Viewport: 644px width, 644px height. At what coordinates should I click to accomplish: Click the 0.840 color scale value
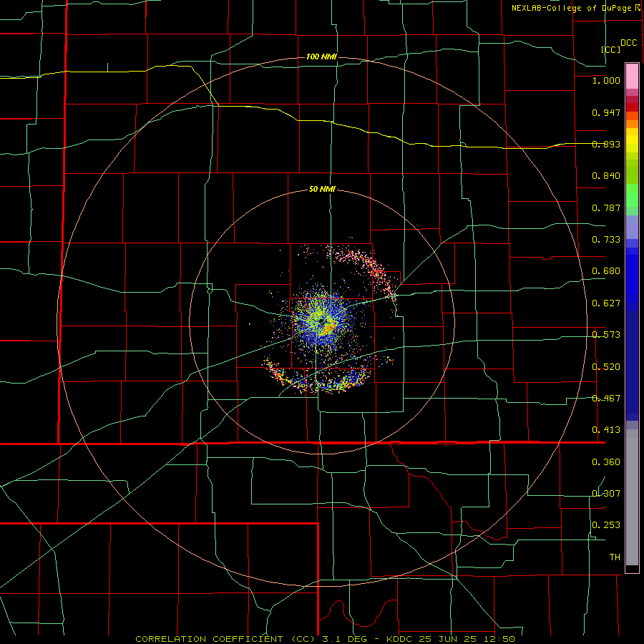click(x=606, y=176)
